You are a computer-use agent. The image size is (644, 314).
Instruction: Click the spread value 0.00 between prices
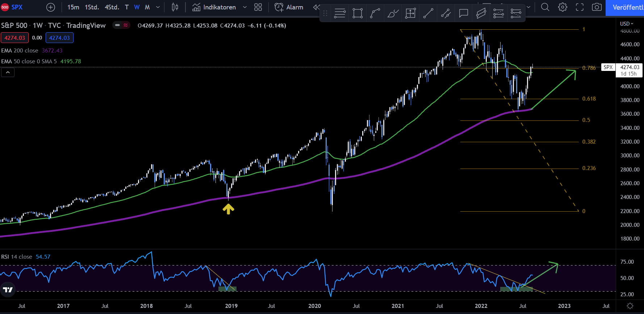(37, 38)
